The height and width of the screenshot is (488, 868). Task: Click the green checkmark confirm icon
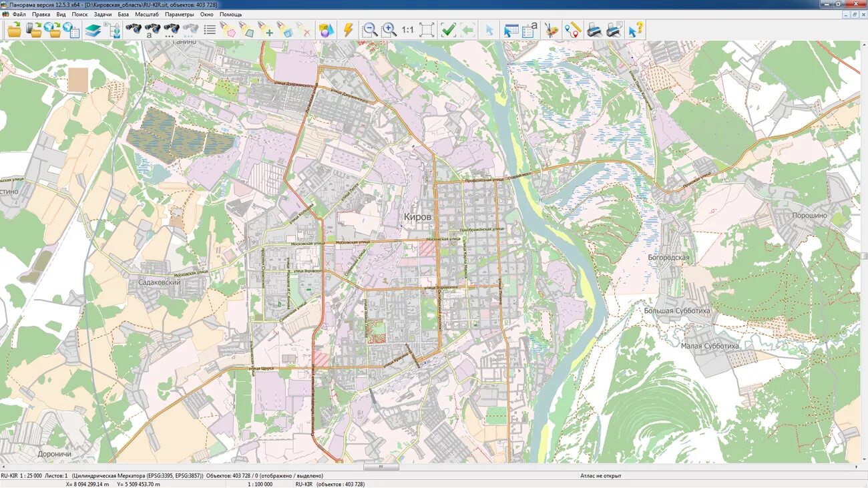pyautogui.click(x=449, y=29)
